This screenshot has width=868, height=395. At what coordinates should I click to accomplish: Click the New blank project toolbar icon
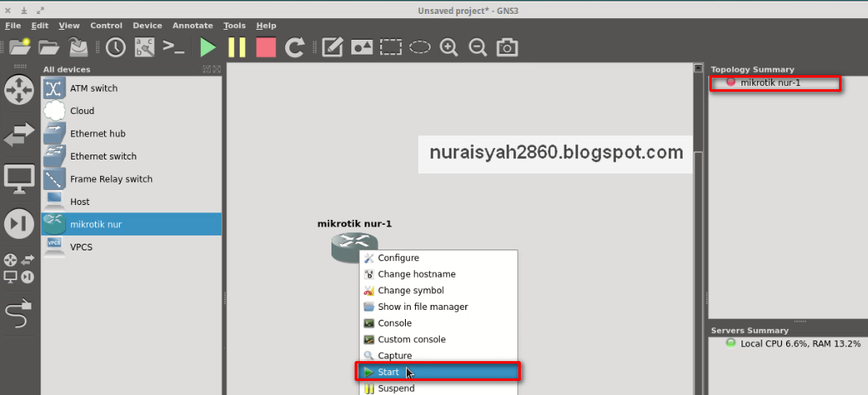click(x=21, y=47)
